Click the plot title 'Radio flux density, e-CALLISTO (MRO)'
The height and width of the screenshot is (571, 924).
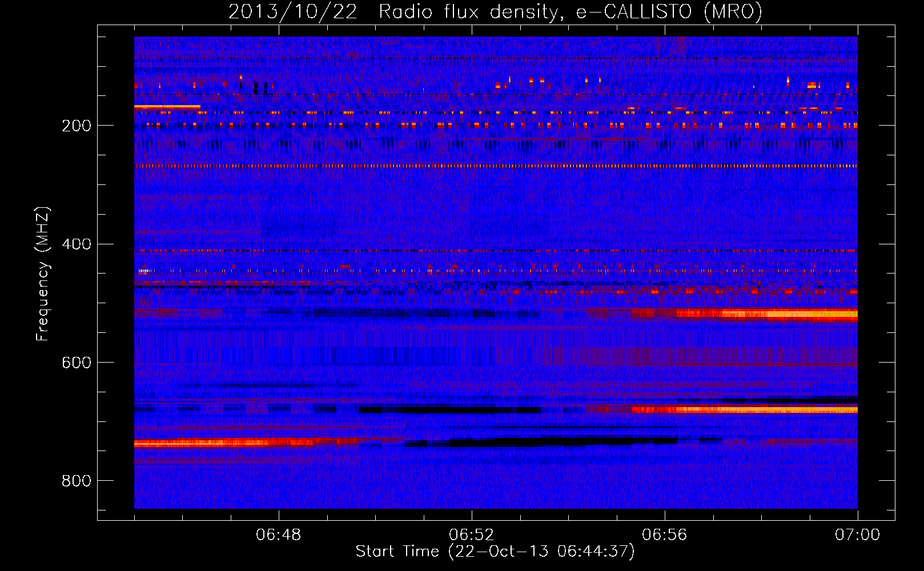coord(571,12)
